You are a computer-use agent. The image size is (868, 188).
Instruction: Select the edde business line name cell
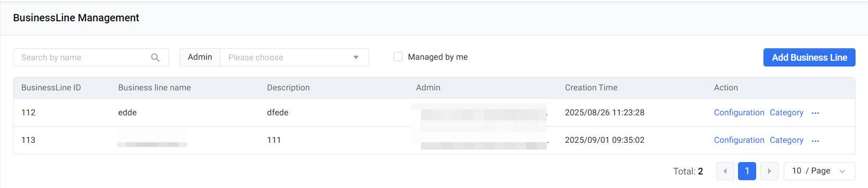click(127, 113)
